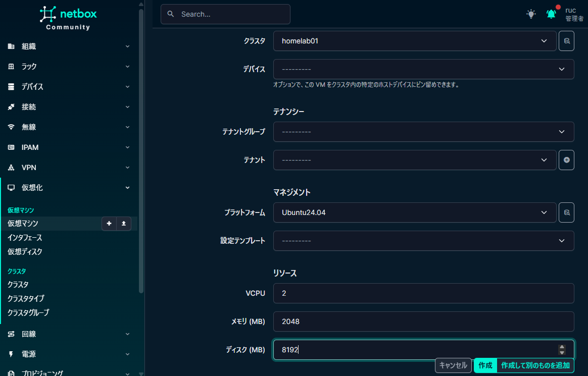Open platform object selector icon button
This screenshot has height=376, width=588.
[566, 212]
